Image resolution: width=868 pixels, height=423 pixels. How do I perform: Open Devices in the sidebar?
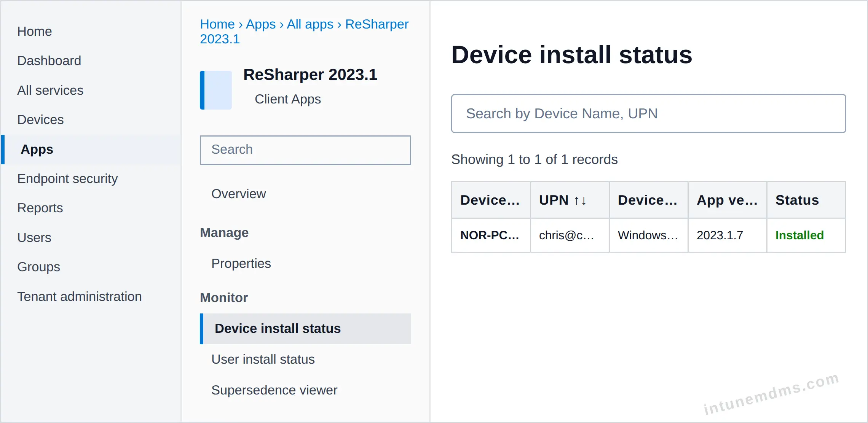40,119
